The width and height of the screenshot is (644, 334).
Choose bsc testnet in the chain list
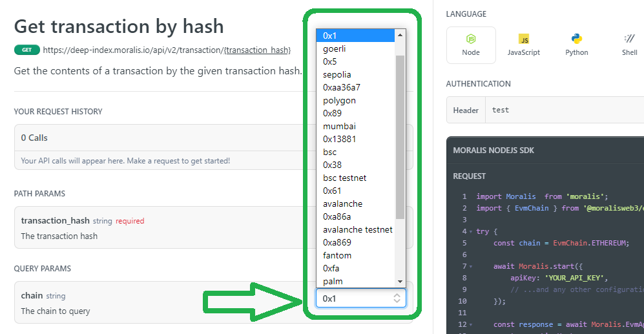click(x=355, y=178)
